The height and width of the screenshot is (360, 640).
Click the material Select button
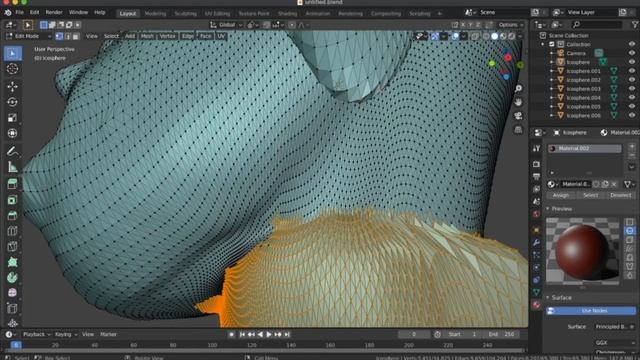coord(591,196)
